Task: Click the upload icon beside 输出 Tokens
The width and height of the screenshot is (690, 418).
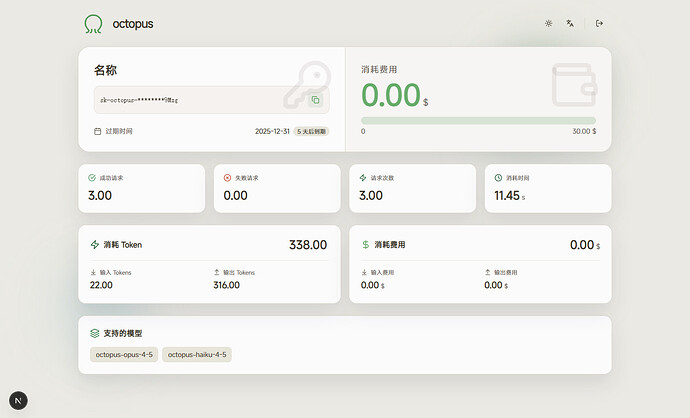Action: [217, 272]
